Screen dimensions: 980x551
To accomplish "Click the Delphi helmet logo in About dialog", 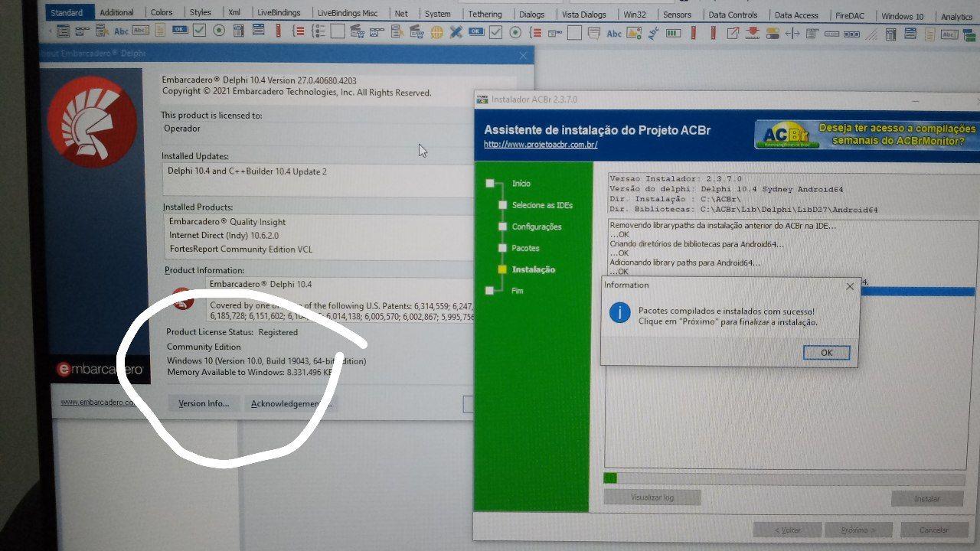I will coord(93,123).
